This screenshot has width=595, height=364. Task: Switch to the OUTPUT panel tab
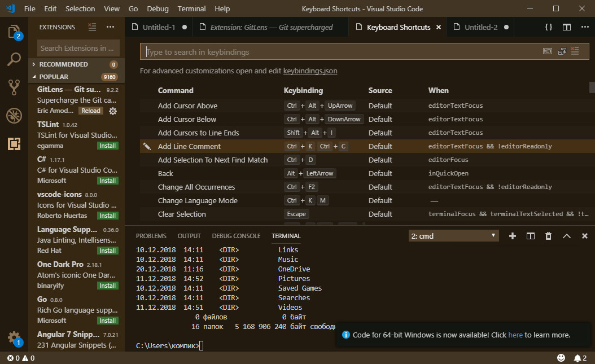189,236
